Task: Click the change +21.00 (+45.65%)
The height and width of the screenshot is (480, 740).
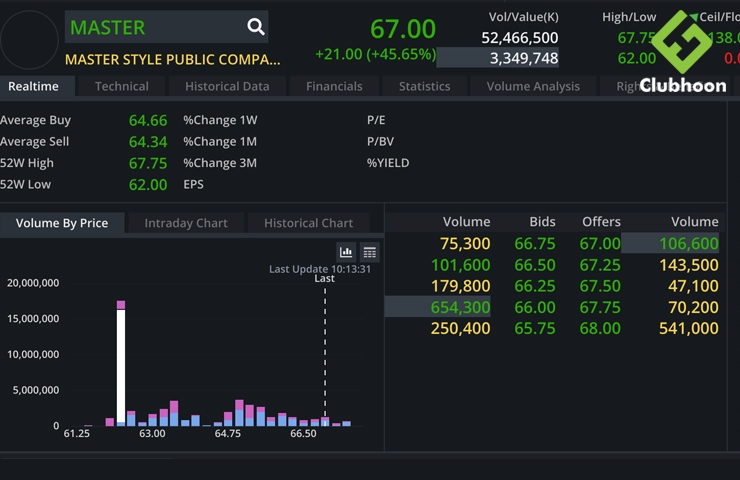Action: 376,54
